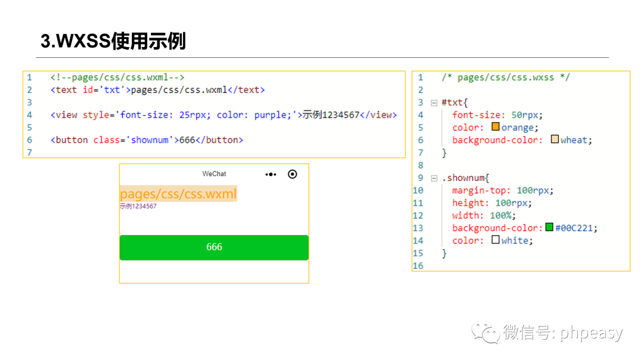Screen dimensions: 644x363
Task: Click line number 7 in the wxml panel
Action: coord(30,152)
